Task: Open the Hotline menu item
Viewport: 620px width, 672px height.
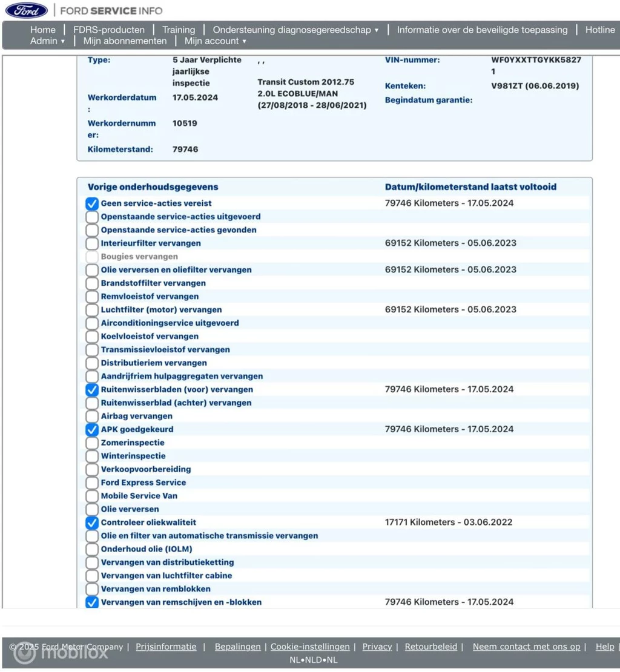Action: pyautogui.click(x=600, y=30)
